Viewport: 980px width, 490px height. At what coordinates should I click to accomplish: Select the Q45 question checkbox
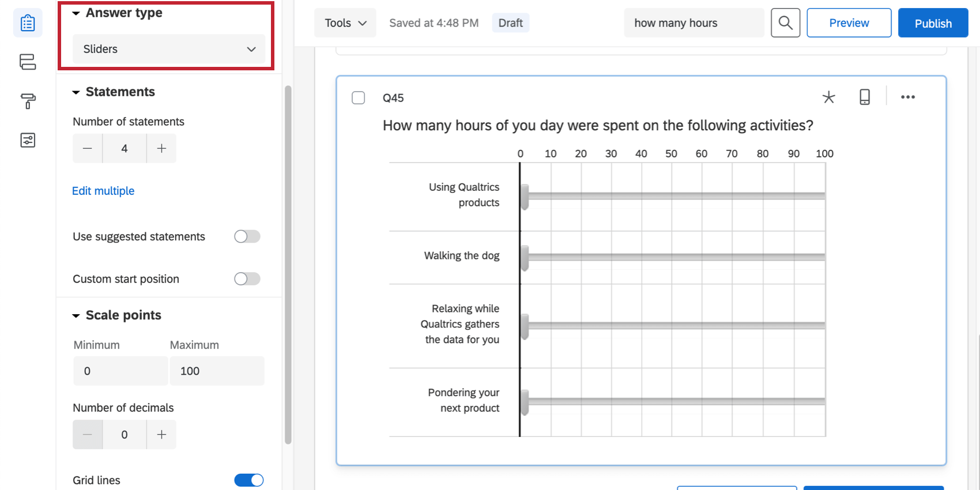[x=359, y=98]
